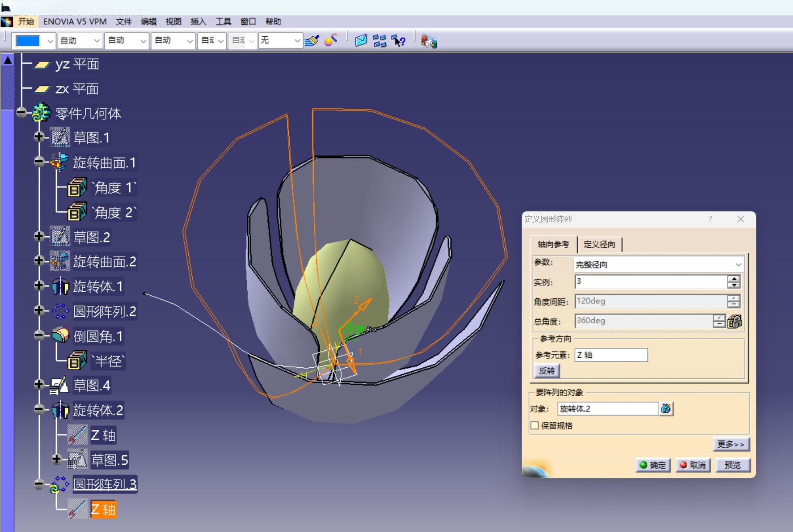Expand the 草图.4 tree node

[39, 385]
